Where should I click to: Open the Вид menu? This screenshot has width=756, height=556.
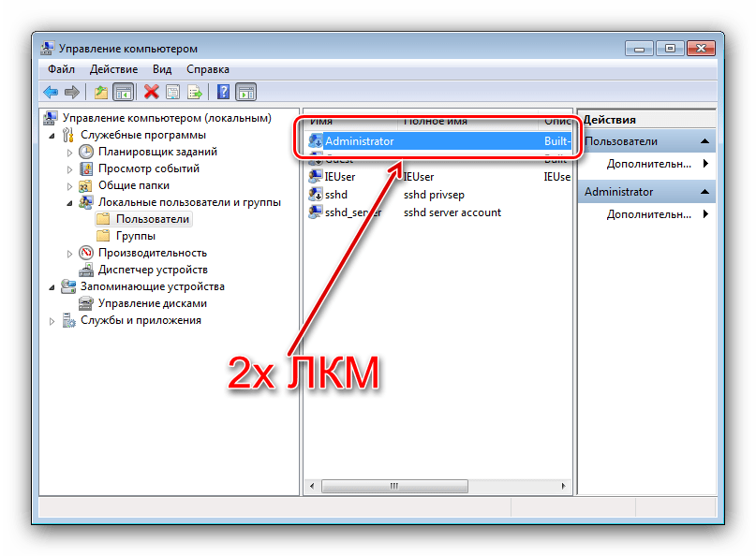point(162,69)
